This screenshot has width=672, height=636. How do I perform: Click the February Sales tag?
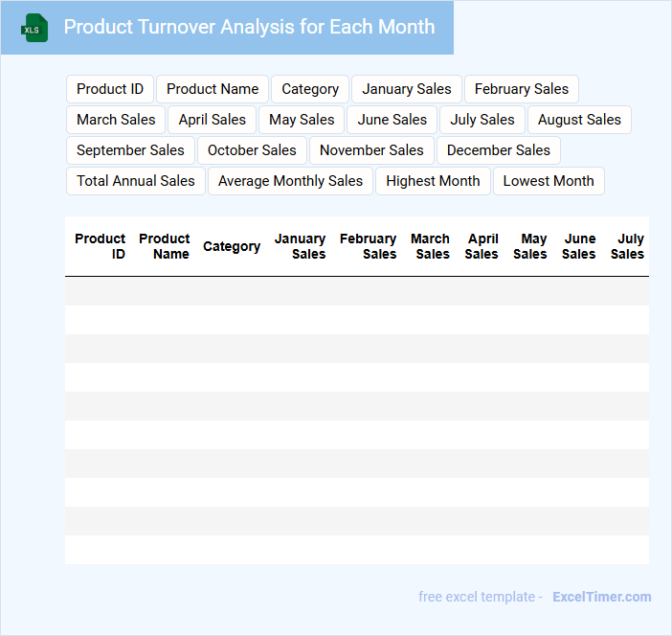(x=522, y=89)
